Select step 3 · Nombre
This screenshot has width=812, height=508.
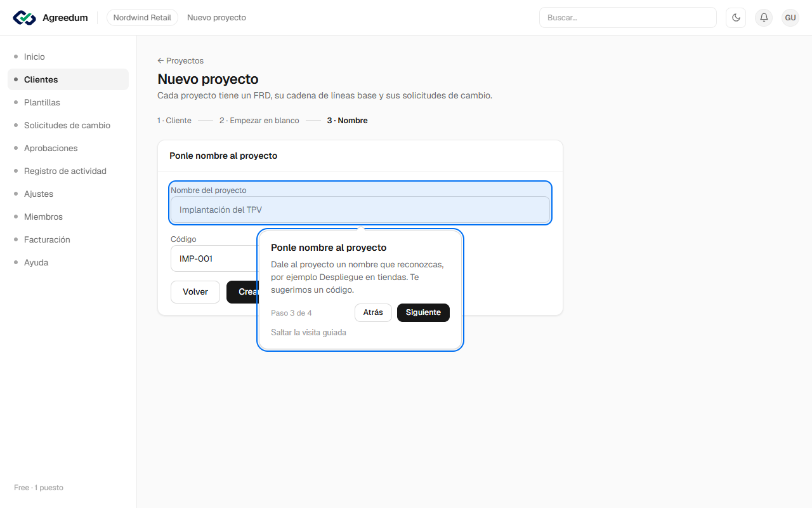(348, 121)
